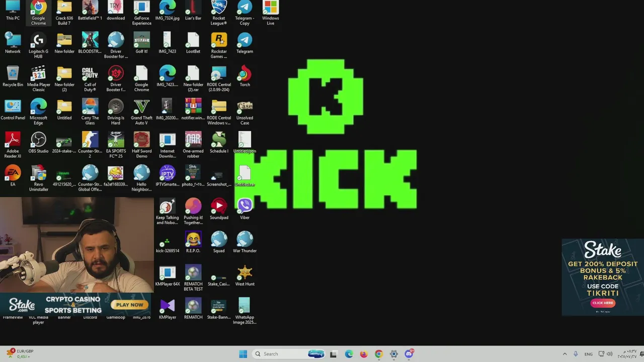Open the Windows Start menu

pyautogui.click(x=243, y=354)
